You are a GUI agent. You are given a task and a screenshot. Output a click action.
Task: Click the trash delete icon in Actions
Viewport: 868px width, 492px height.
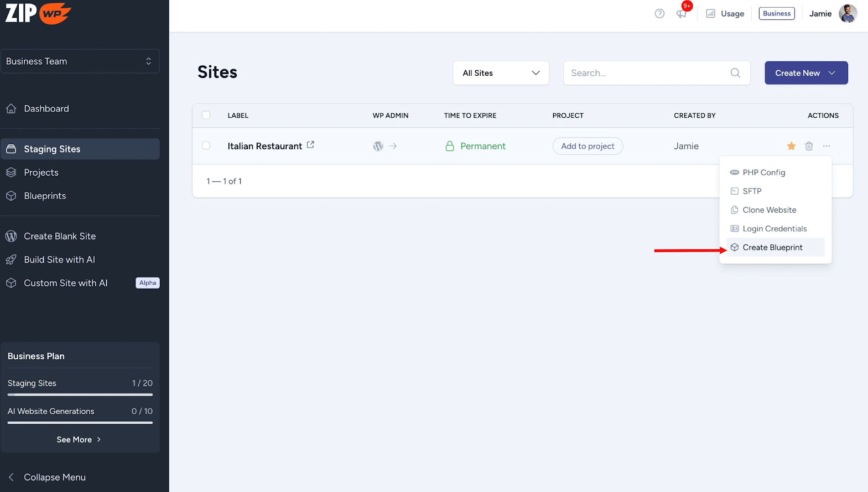click(809, 146)
